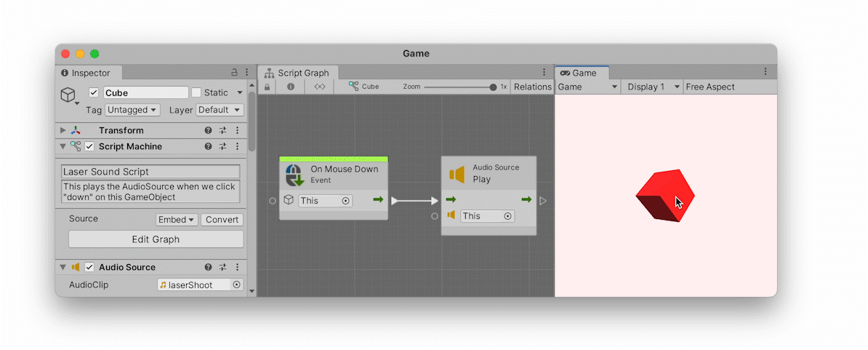Click the graph description text field
Image resolution: width=868 pixels, height=350 pixels.
(x=151, y=191)
